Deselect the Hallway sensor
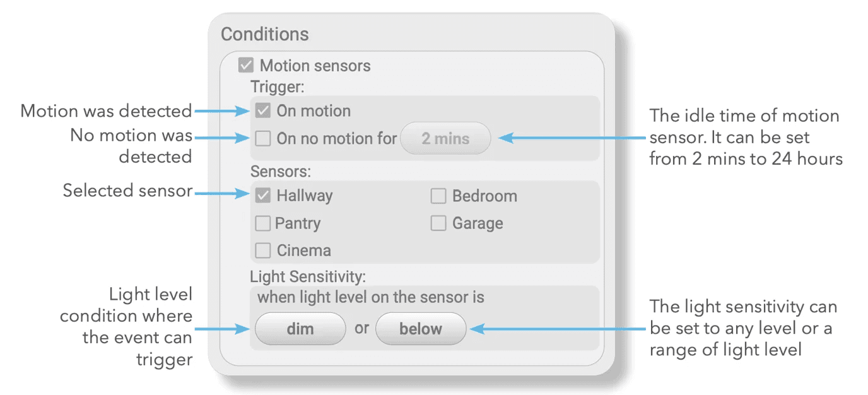The image size is (868, 395). pyautogui.click(x=263, y=196)
